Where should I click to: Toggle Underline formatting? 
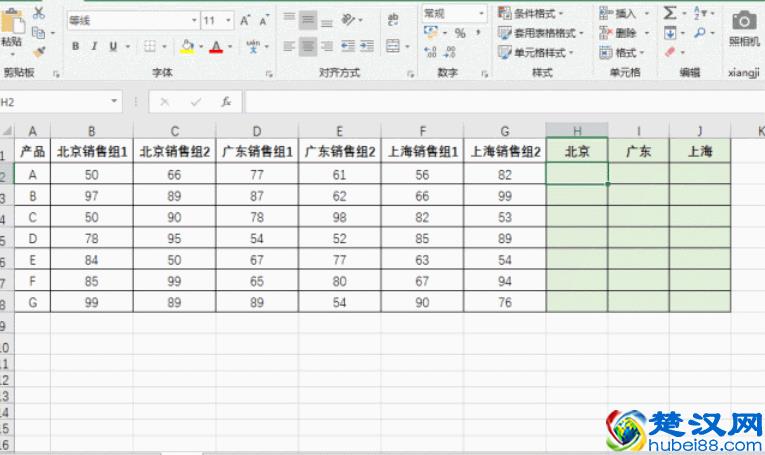[x=113, y=46]
